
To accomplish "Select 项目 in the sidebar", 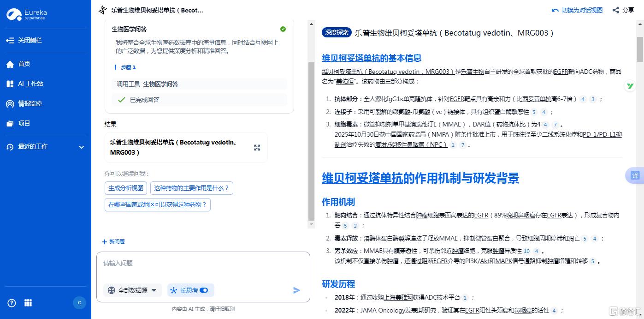I will [x=24, y=123].
